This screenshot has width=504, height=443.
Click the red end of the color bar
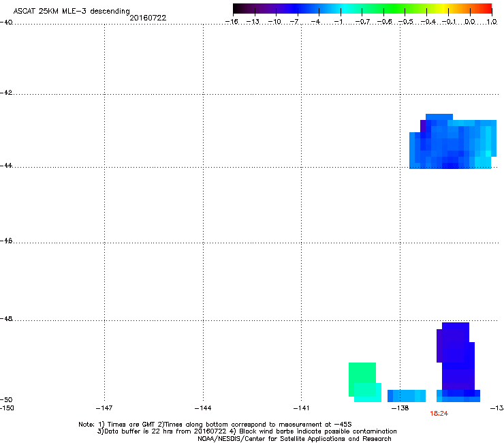click(487, 8)
